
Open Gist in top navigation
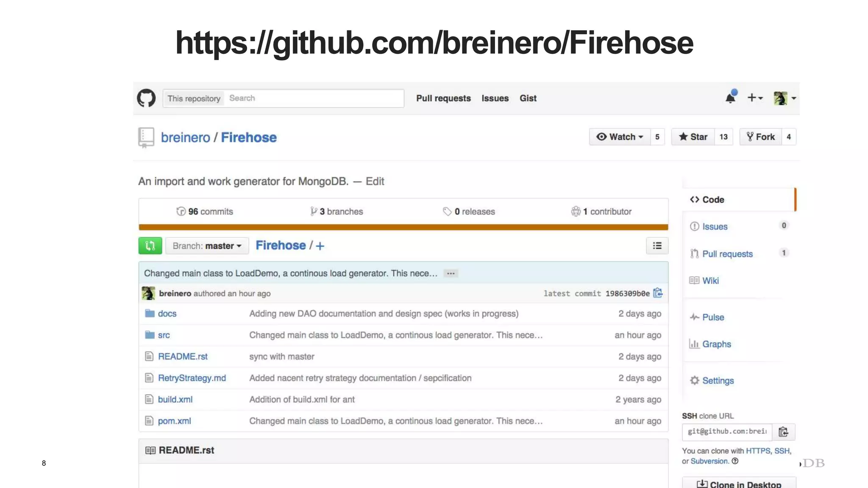(x=528, y=98)
